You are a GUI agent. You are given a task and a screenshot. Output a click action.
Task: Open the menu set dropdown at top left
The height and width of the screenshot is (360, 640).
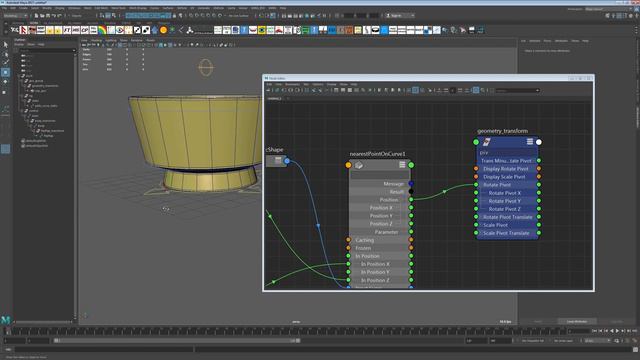[15, 16]
